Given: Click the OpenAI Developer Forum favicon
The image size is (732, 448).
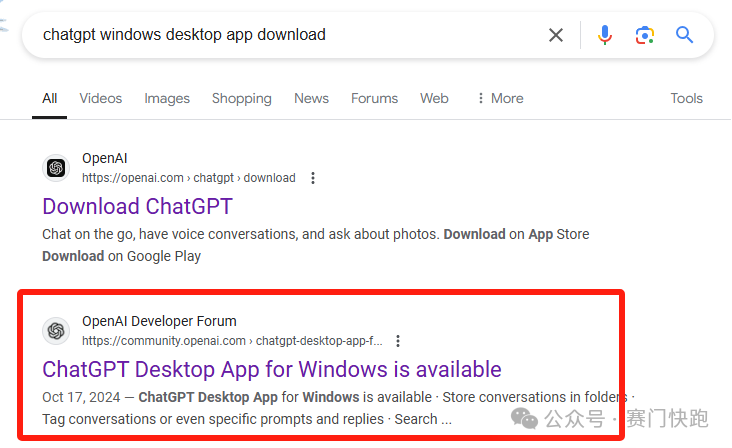Looking at the screenshot, I should click(x=57, y=331).
